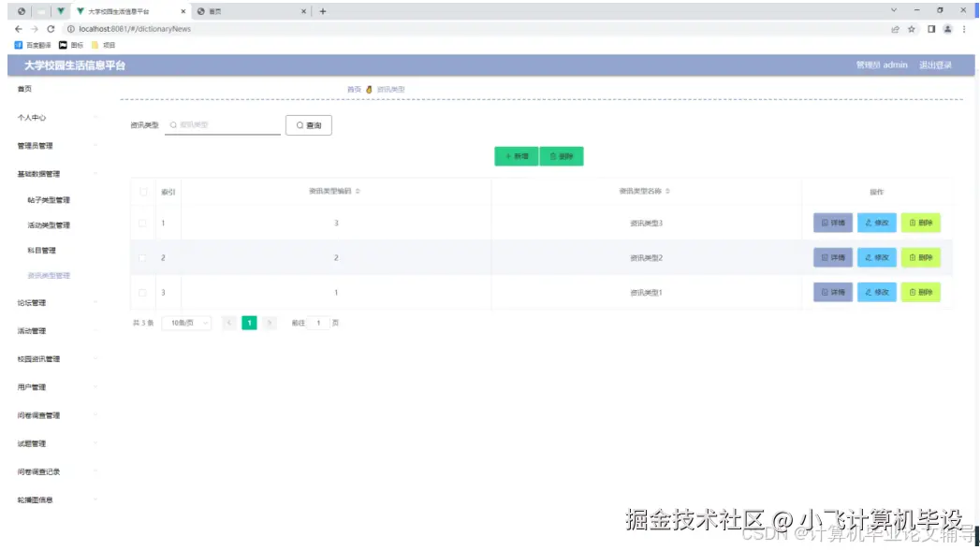Screen dimensions: 980x550
Task: Click the search icon inside 资讯类型 field
Action: click(173, 124)
